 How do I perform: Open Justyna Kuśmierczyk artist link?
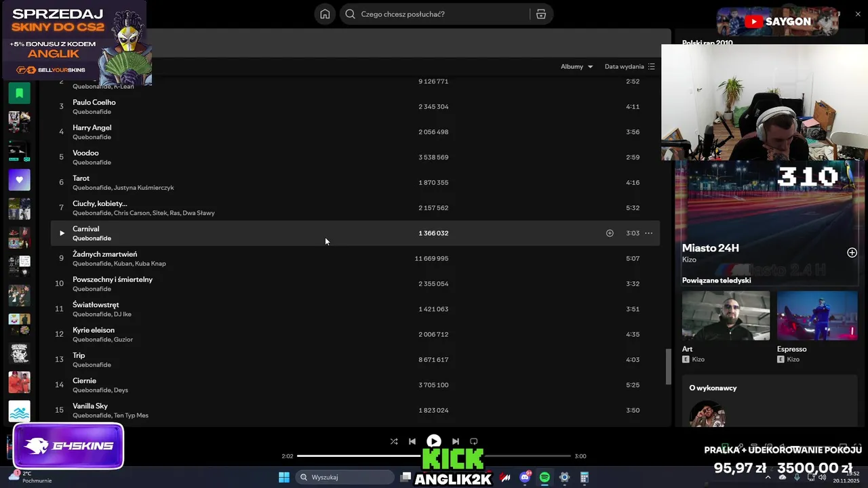point(144,188)
